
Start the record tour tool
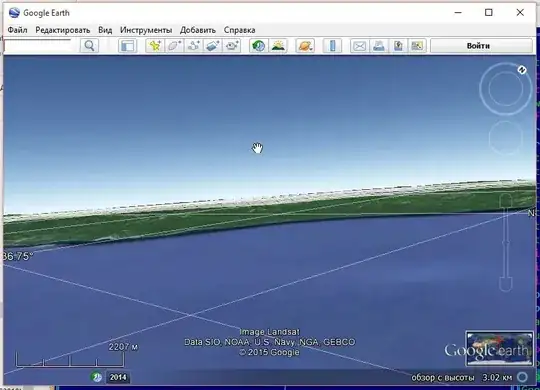(x=232, y=46)
